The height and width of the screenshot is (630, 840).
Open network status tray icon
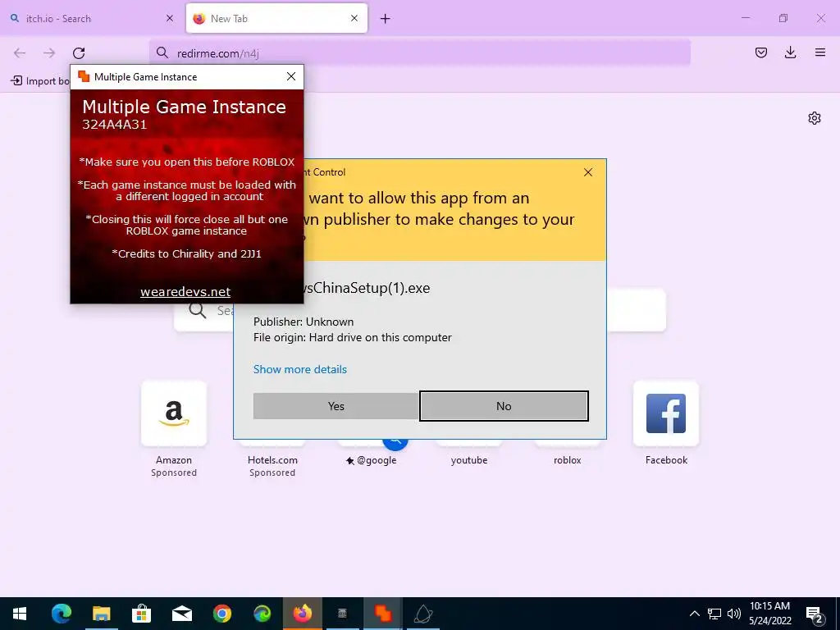(714, 614)
